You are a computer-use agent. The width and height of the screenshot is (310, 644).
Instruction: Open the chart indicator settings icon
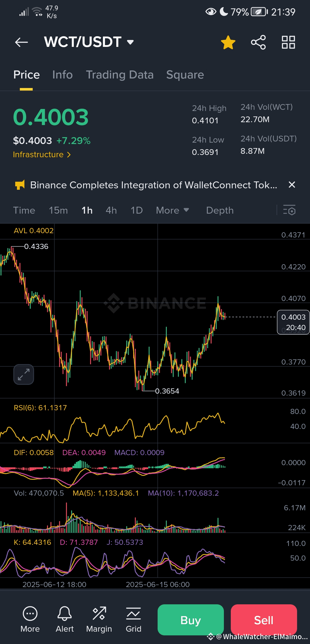(x=289, y=210)
